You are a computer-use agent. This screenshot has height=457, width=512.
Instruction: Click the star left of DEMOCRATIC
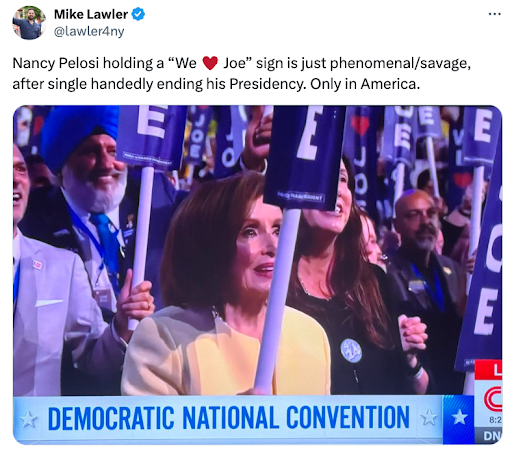point(29,419)
